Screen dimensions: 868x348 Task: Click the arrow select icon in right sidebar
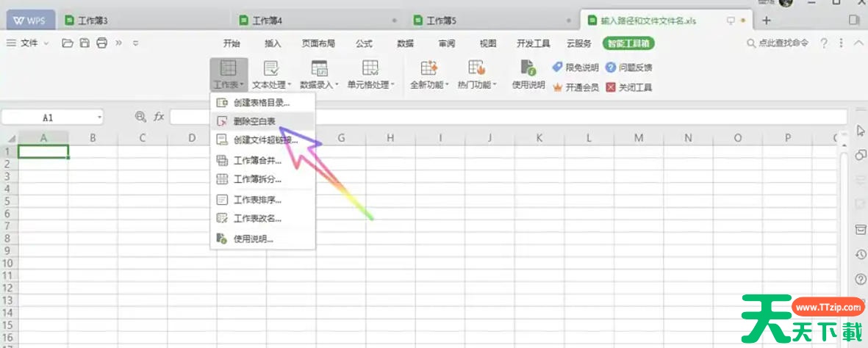pyautogui.click(x=860, y=131)
